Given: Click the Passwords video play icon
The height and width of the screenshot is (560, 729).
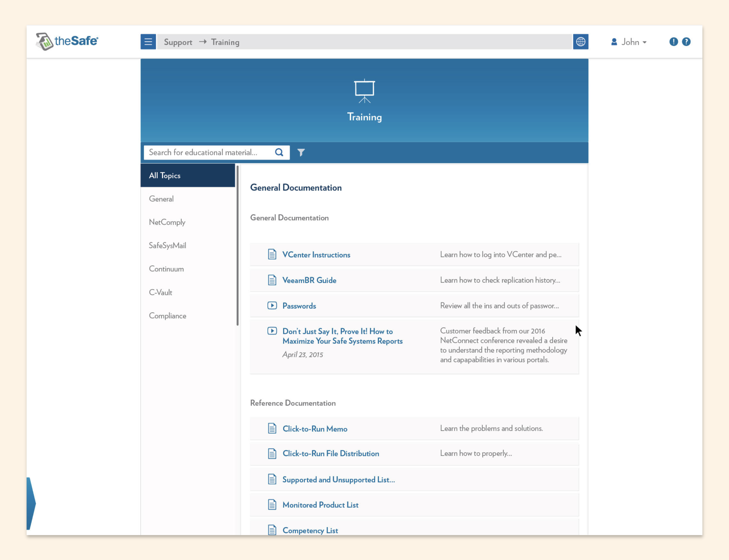Looking at the screenshot, I should 272,305.
